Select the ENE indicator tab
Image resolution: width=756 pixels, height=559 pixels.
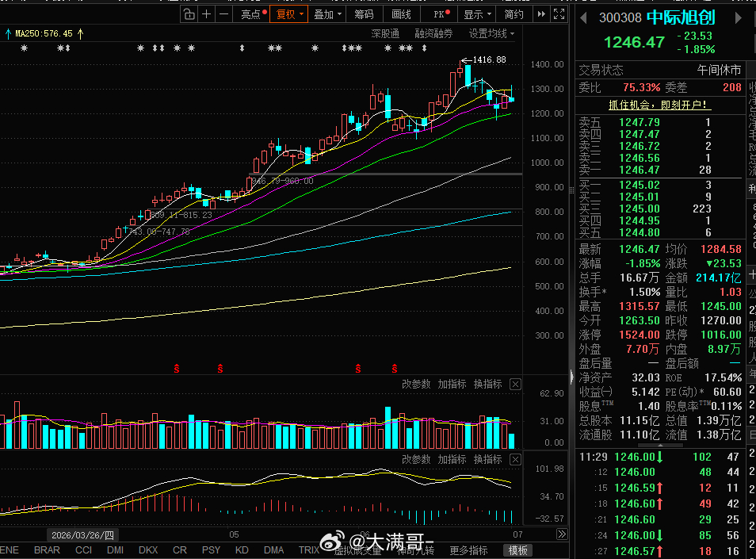10,550
